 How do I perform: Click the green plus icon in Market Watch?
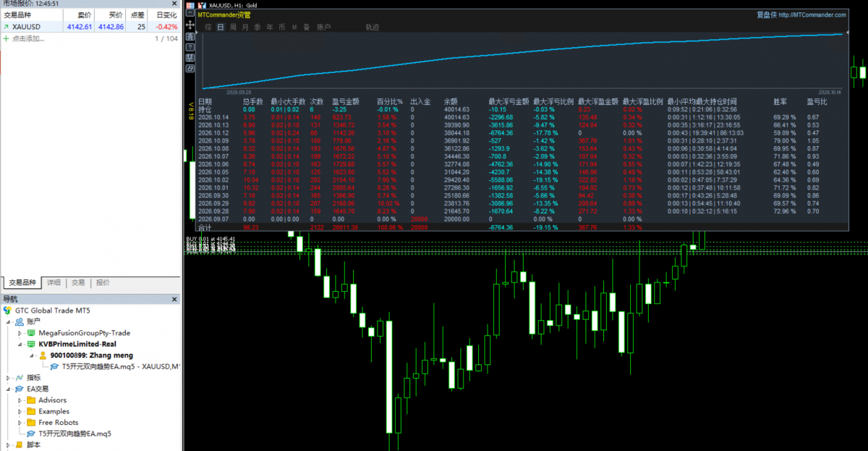click(6, 38)
